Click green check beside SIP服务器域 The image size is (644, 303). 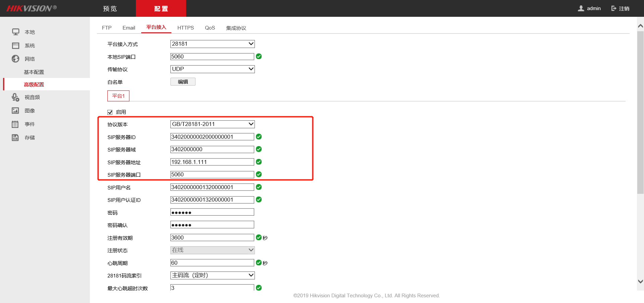pyautogui.click(x=259, y=149)
